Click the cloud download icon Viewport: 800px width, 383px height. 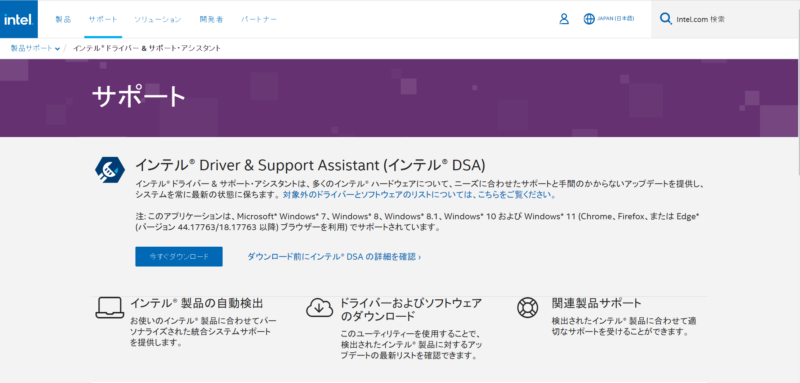(319, 308)
